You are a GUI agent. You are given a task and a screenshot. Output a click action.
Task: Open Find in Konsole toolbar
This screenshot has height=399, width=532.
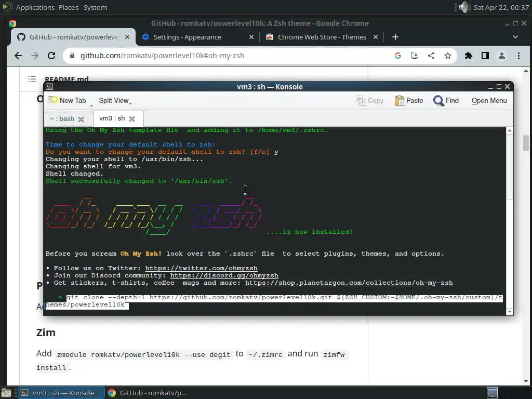446,101
